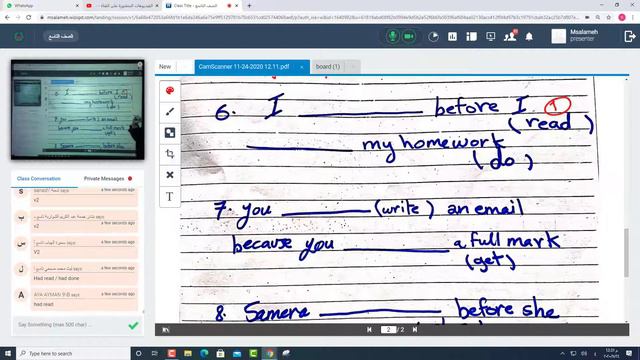The height and width of the screenshot is (360, 640).
Task: Open the attendees list icon
Action: pos(510,36)
